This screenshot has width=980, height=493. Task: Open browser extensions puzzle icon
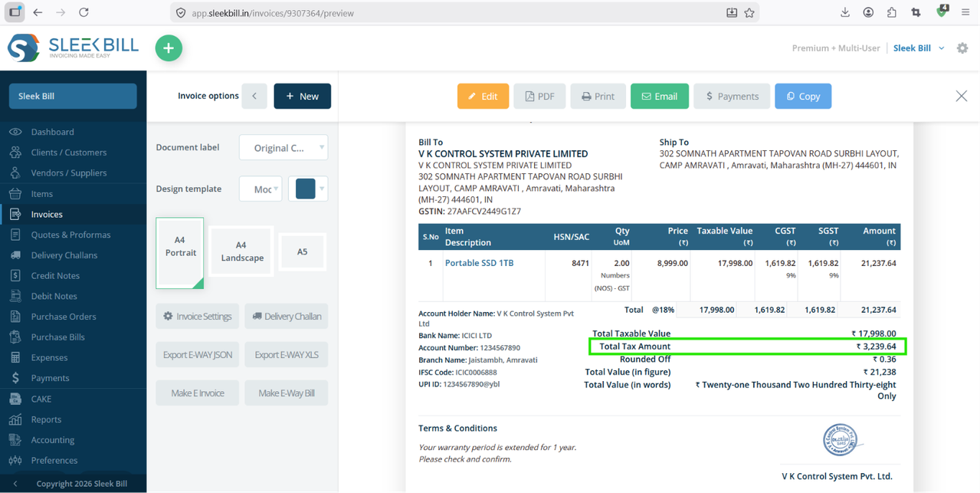pyautogui.click(x=892, y=12)
